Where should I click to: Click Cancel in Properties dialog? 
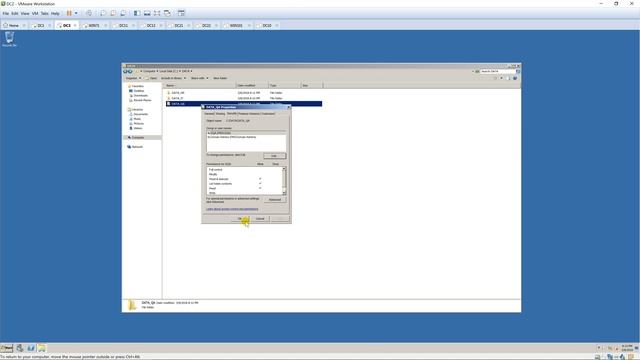(260, 219)
